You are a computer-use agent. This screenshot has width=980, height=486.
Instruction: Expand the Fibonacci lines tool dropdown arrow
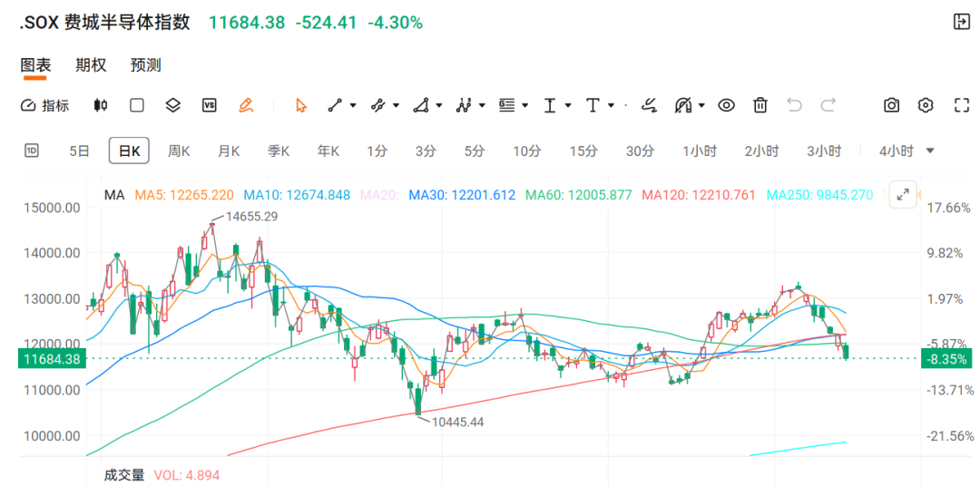(524, 105)
